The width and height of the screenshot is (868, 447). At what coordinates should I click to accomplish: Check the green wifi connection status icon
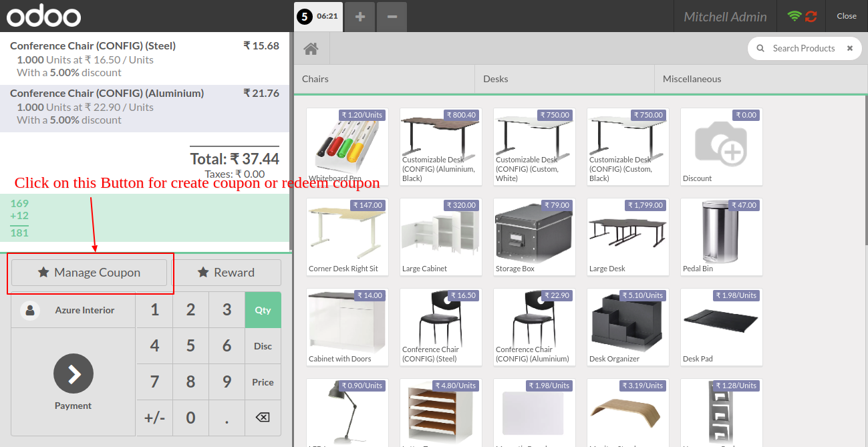794,16
